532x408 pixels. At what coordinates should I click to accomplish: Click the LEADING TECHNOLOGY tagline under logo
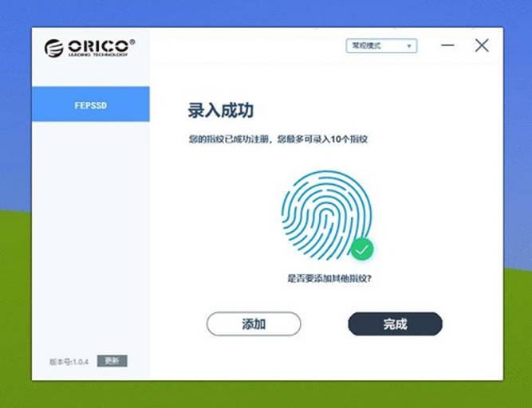98,54
